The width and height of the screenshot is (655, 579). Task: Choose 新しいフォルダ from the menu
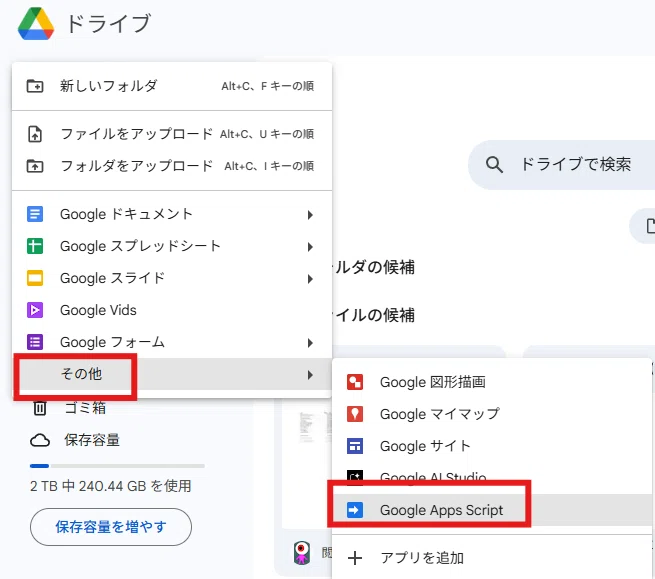(172, 86)
